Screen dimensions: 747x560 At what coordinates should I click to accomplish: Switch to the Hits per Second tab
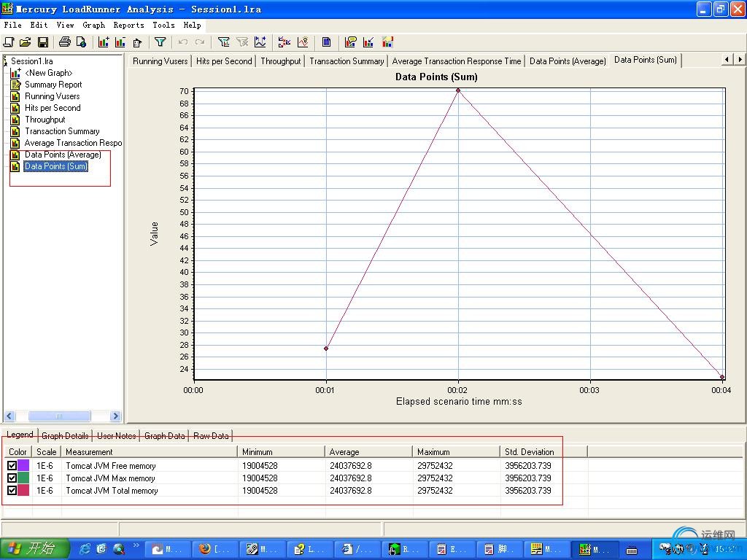[224, 61]
